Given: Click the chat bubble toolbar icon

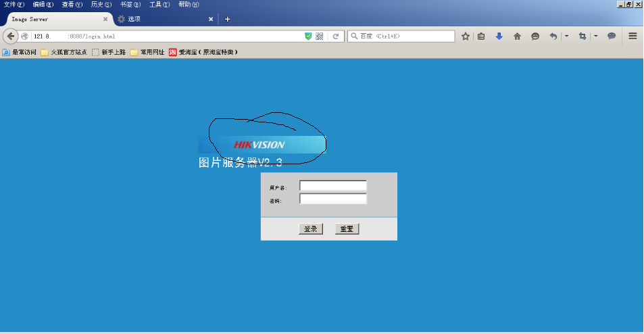Looking at the screenshot, I should pyautogui.click(x=612, y=37).
